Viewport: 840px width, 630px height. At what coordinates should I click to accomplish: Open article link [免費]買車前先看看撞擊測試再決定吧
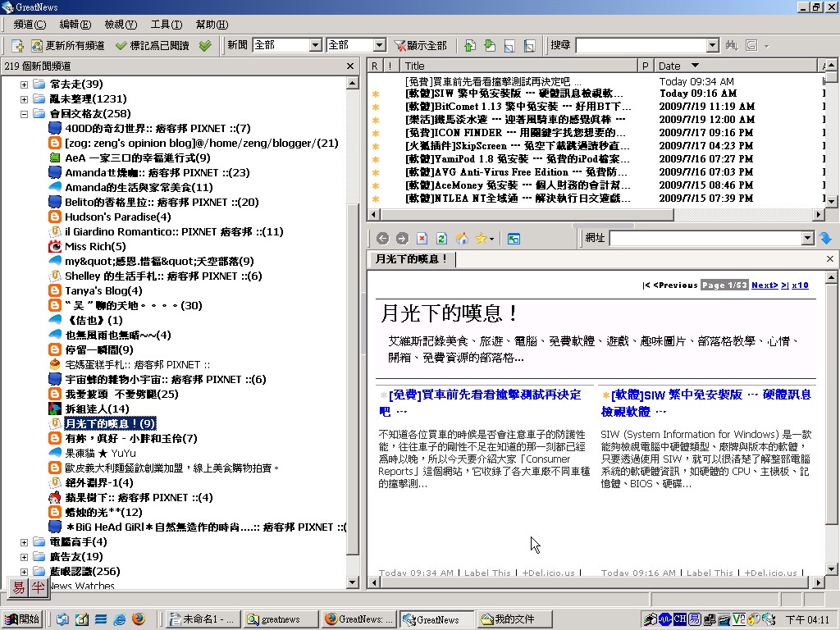coord(480,403)
